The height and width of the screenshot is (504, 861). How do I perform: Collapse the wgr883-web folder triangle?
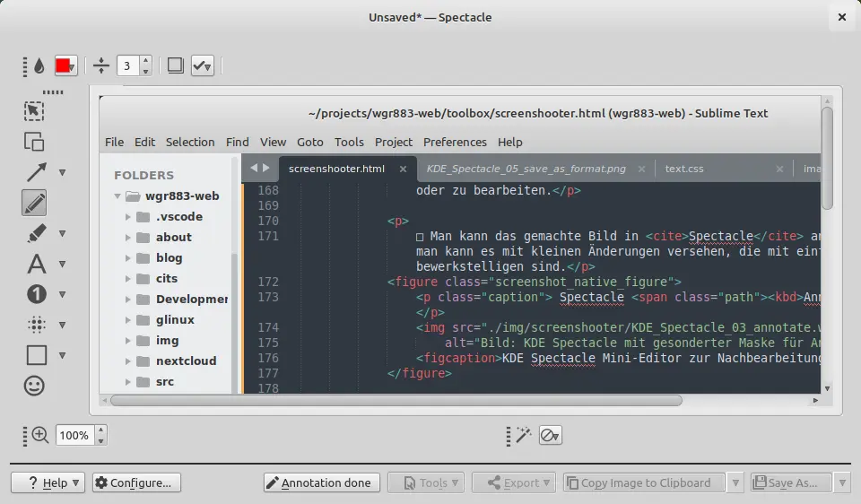(x=117, y=196)
